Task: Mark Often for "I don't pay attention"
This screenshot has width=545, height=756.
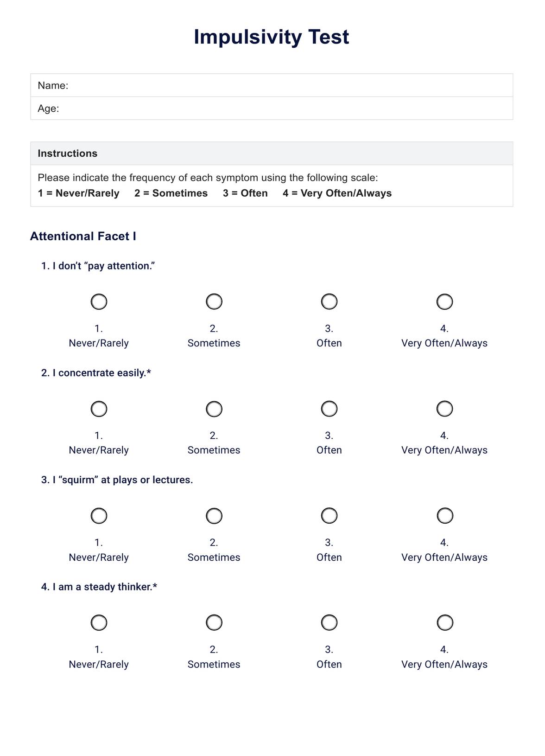Action: [x=329, y=302]
